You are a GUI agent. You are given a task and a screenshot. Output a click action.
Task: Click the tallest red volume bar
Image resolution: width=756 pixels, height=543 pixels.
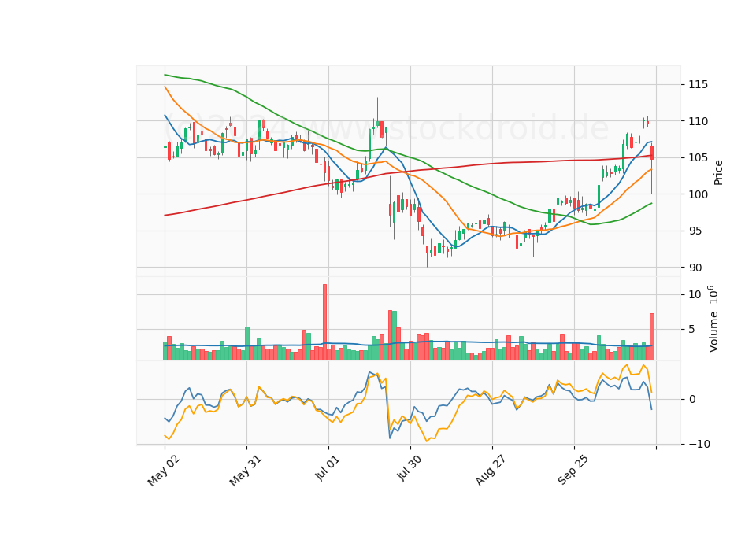click(x=324, y=322)
